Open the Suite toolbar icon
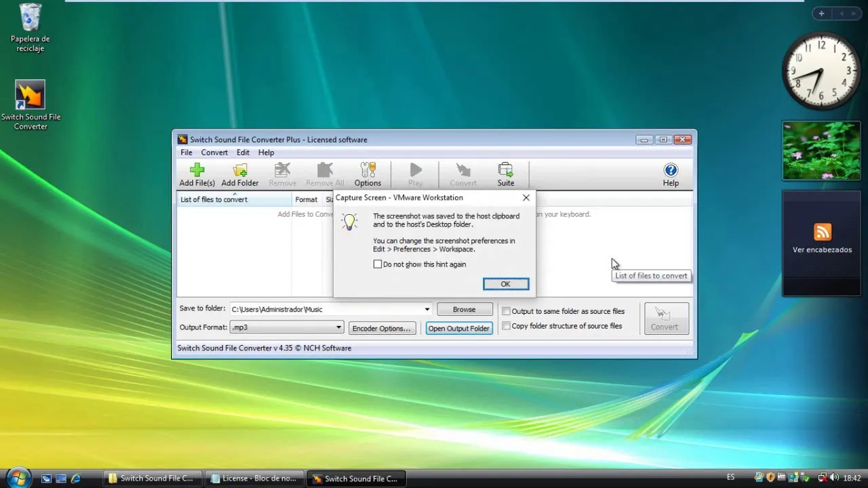Image resolution: width=868 pixels, height=488 pixels. (x=506, y=174)
